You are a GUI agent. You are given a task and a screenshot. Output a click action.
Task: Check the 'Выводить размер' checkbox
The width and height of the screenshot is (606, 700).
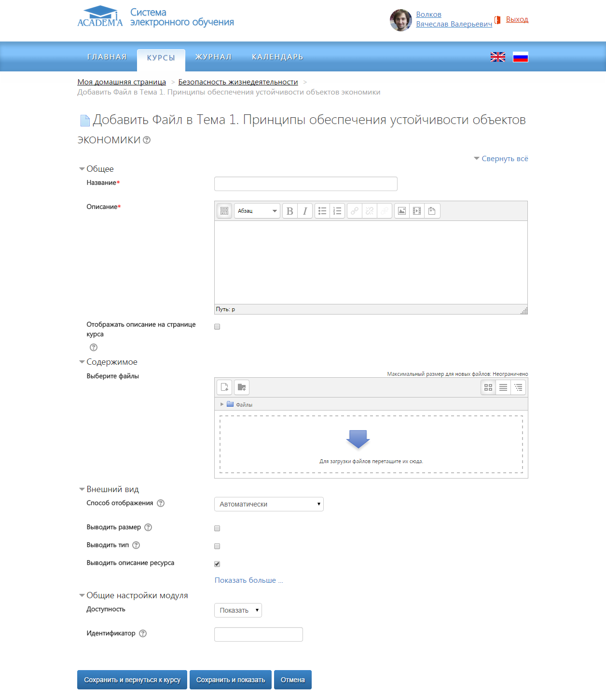pos(217,528)
